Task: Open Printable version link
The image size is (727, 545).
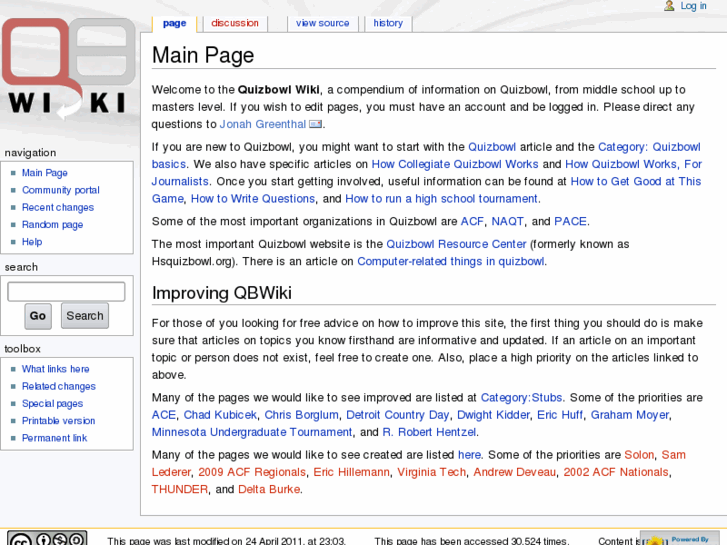Action: 58,421
